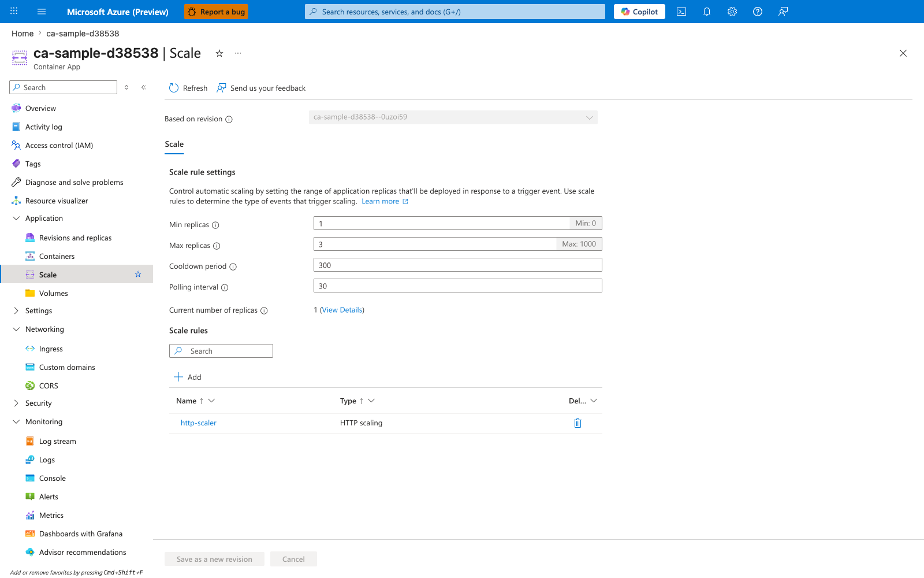Open the Azure portal hamburger menu
Viewport: 924px width, 578px height.
pyautogui.click(x=42, y=12)
